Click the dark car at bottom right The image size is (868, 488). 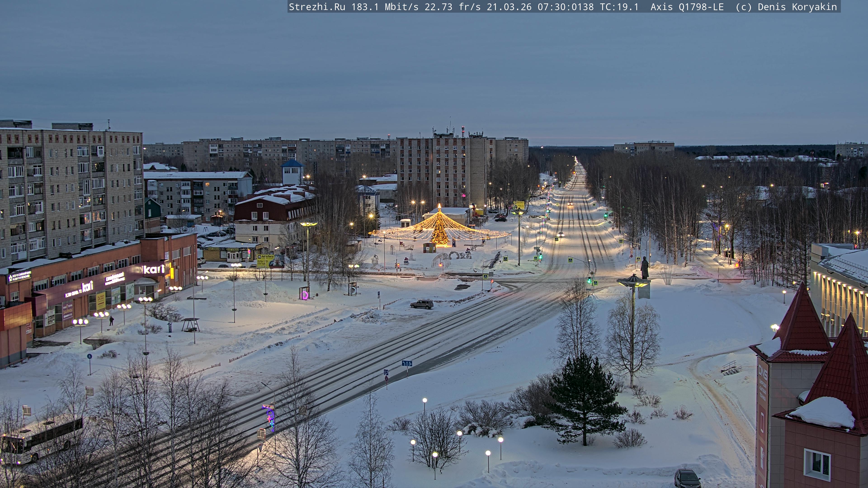point(687,478)
